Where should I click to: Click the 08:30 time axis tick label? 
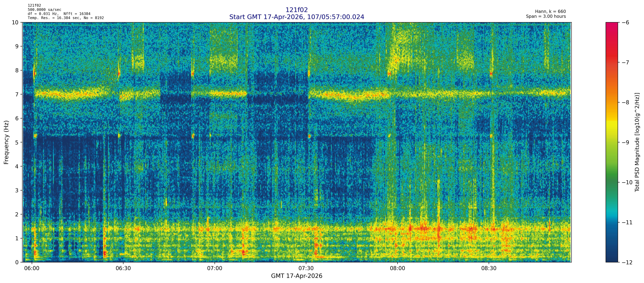click(489, 268)
